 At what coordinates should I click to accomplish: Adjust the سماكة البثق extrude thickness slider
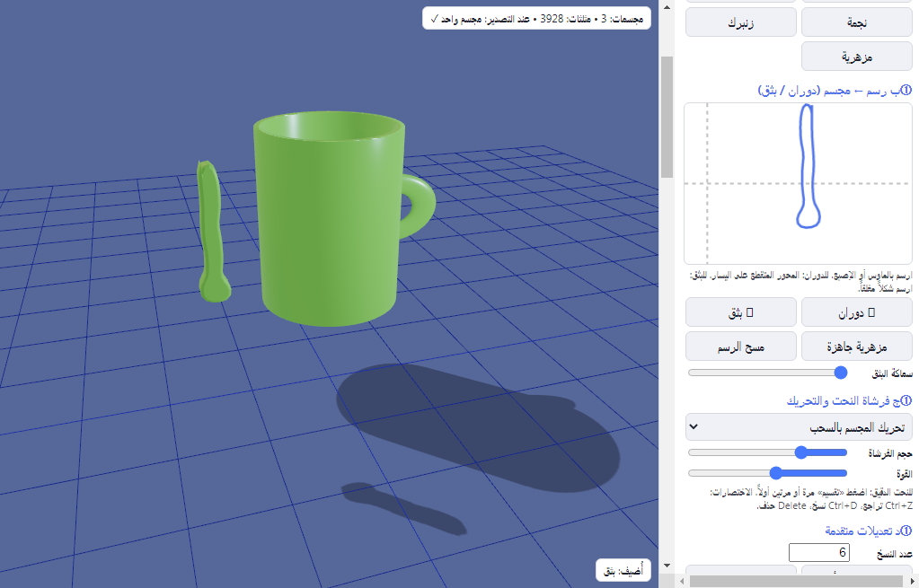point(768,373)
